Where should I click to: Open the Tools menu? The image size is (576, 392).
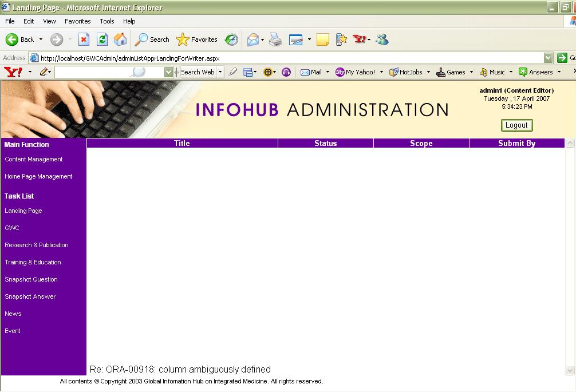pos(107,21)
